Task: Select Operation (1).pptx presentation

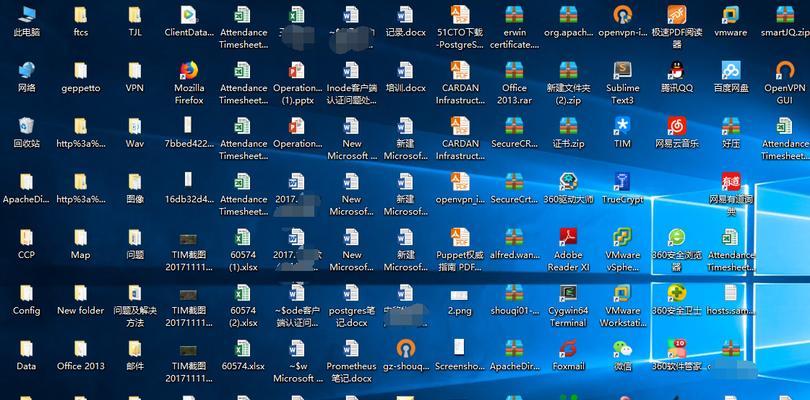Action: 297,83
